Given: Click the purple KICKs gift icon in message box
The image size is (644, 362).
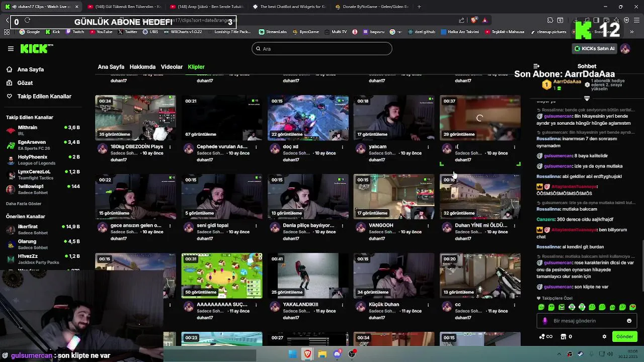Looking at the screenshot, I should [545, 321].
